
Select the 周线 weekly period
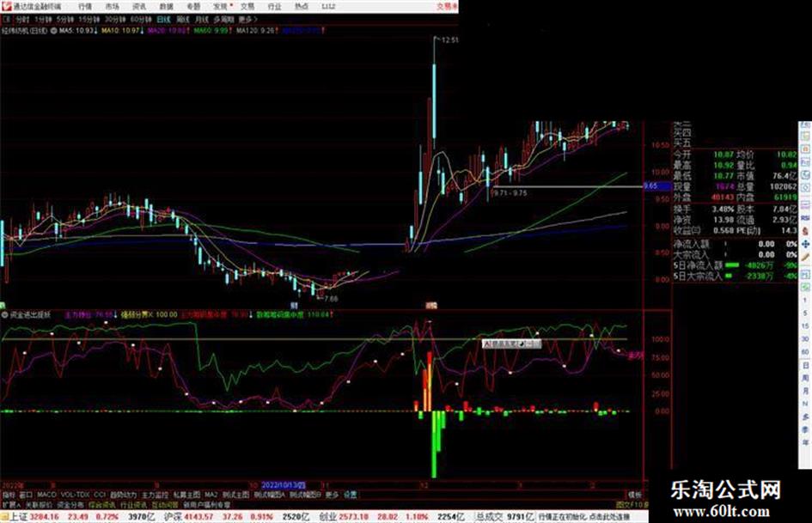coord(183,19)
